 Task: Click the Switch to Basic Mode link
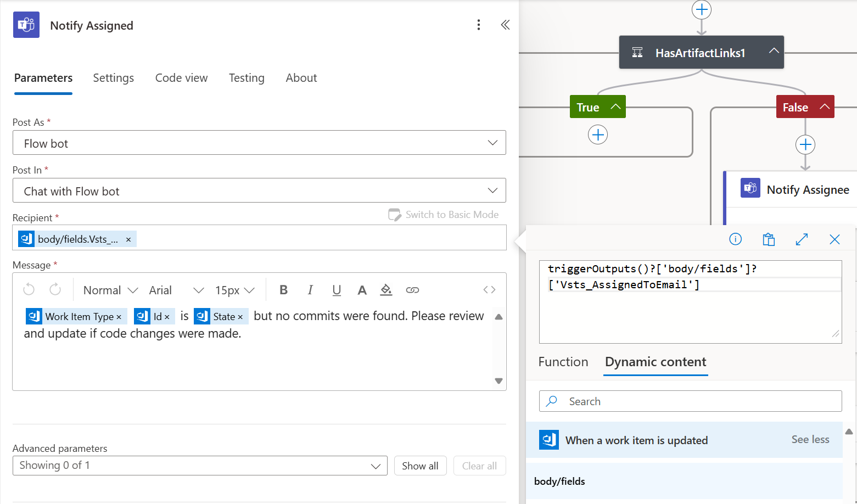click(452, 215)
